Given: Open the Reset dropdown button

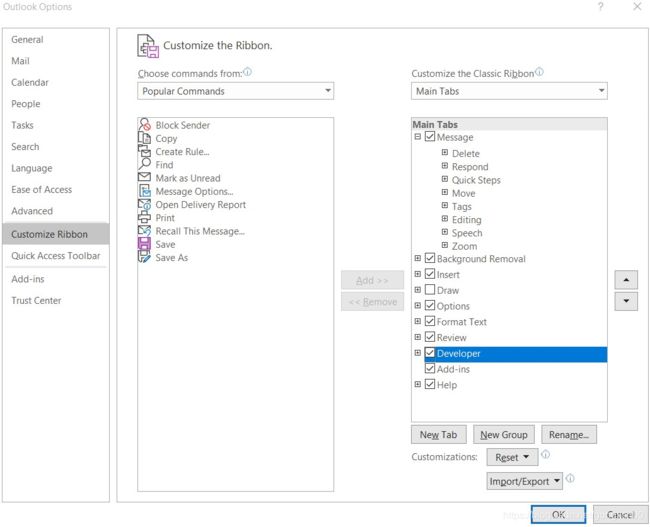Looking at the screenshot, I should (x=512, y=457).
